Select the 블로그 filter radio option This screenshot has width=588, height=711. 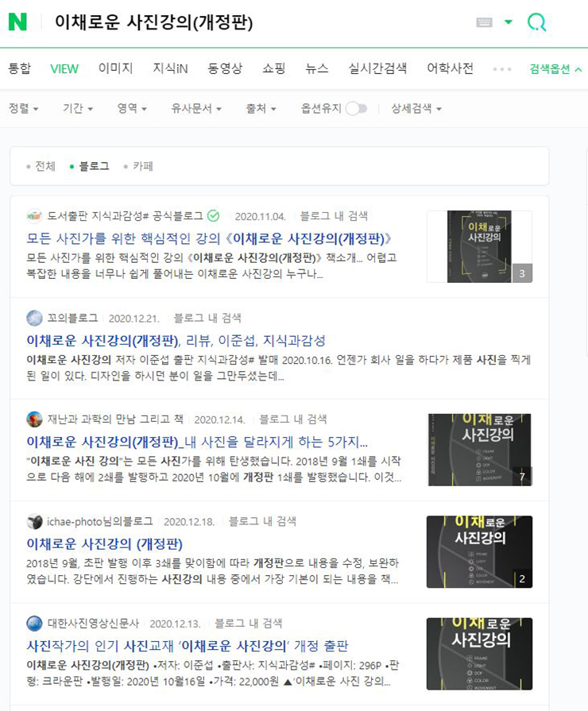pyautogui.click(x=90, y=166)
